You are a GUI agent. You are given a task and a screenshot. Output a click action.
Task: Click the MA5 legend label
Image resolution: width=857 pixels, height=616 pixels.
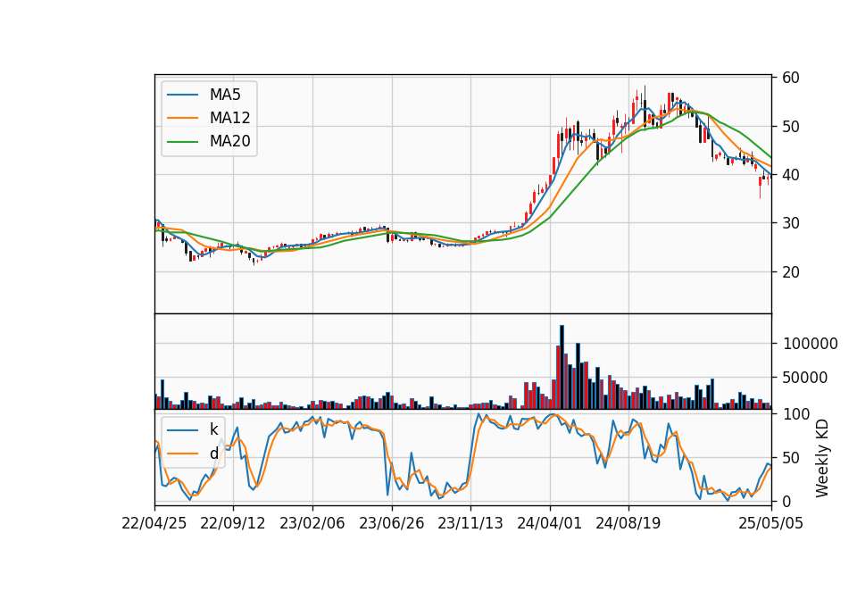[x=225, y=95]
